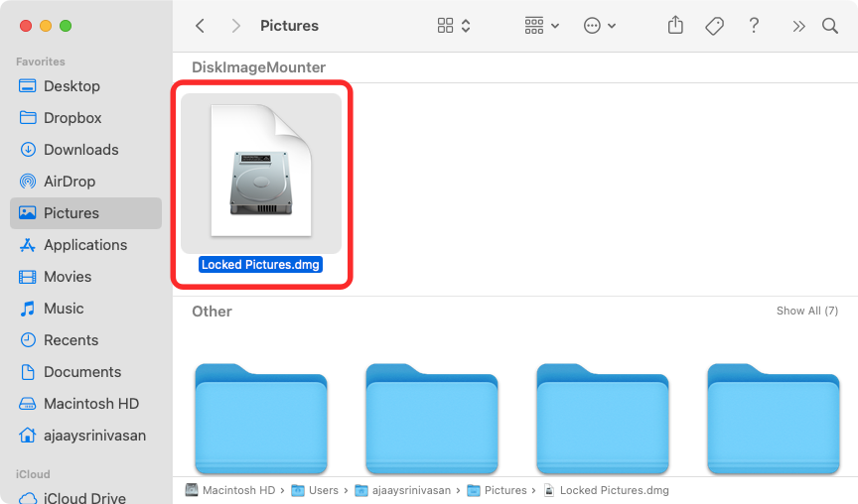Select the second folder under Other
This screenshot has height=504, width=858.
[432, 419]
